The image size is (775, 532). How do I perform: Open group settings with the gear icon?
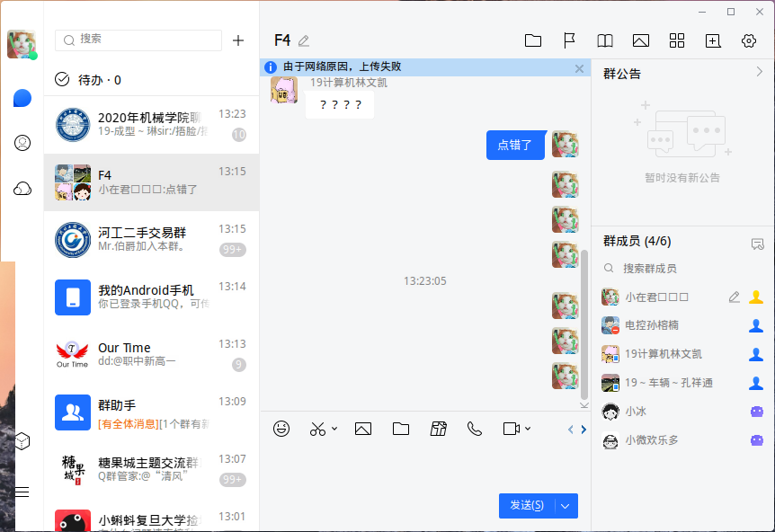click(x=748, y=40)
